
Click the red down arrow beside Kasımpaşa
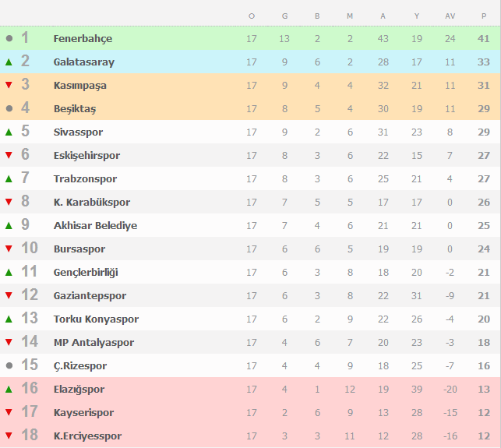[9, 85]
